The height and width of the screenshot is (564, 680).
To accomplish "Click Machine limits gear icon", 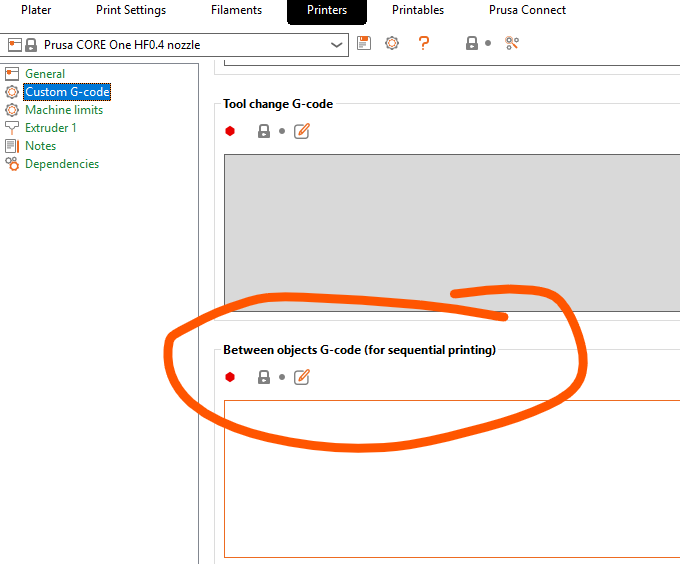I will (x=12, y=110).
